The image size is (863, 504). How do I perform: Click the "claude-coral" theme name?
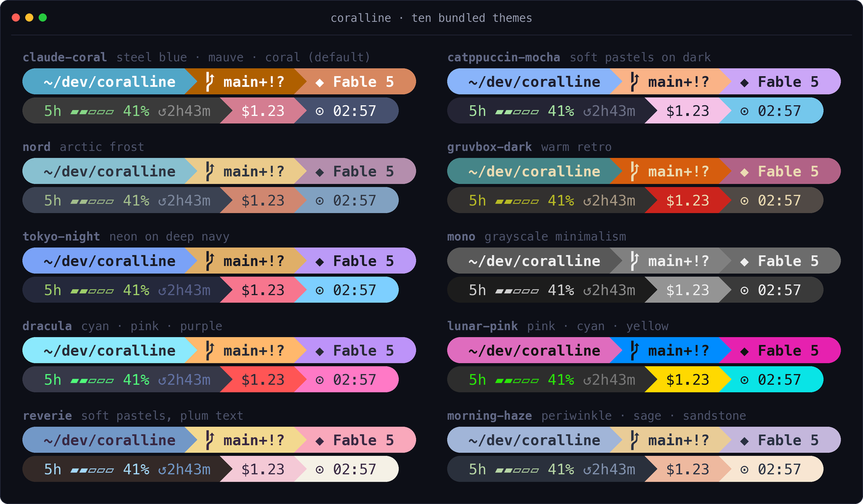point(64,57)
